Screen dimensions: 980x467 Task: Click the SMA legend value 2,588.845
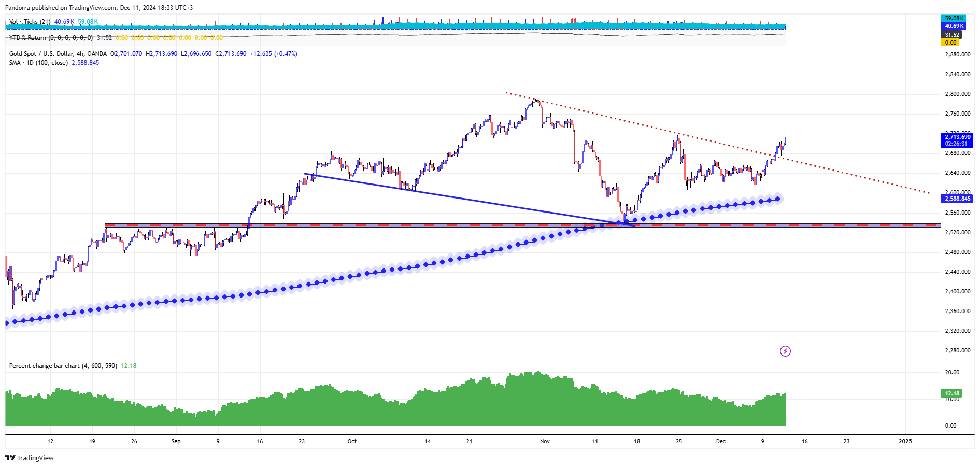pyautogui.click(x=86, y=63)
